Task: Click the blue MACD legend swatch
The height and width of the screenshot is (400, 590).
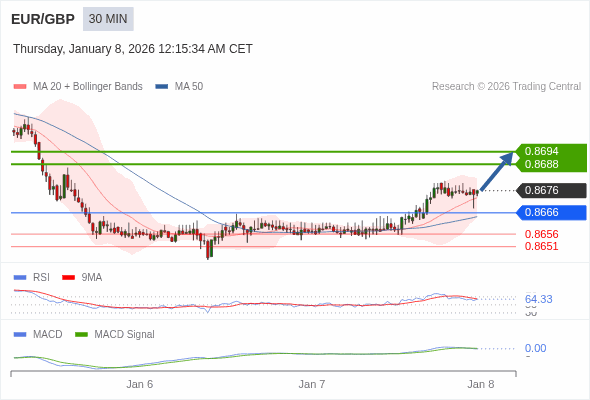Action: (x=20, y=335)
